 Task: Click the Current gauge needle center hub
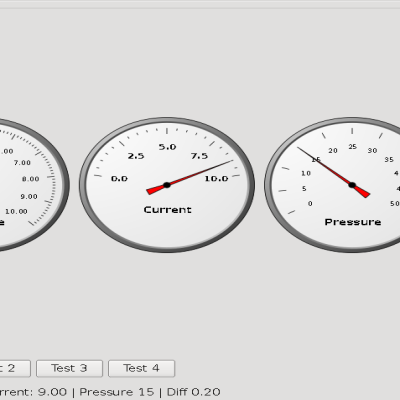pos(167,185)
